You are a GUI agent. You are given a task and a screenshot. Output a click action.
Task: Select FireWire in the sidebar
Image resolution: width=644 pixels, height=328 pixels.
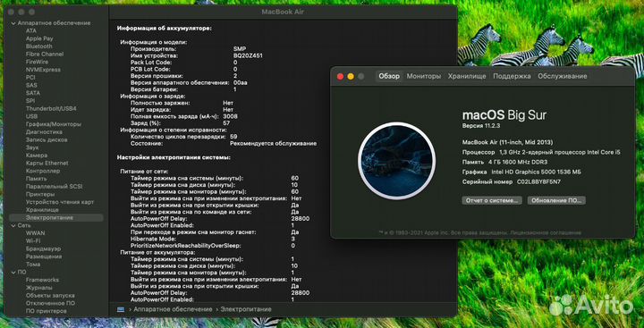pos(37,62)
